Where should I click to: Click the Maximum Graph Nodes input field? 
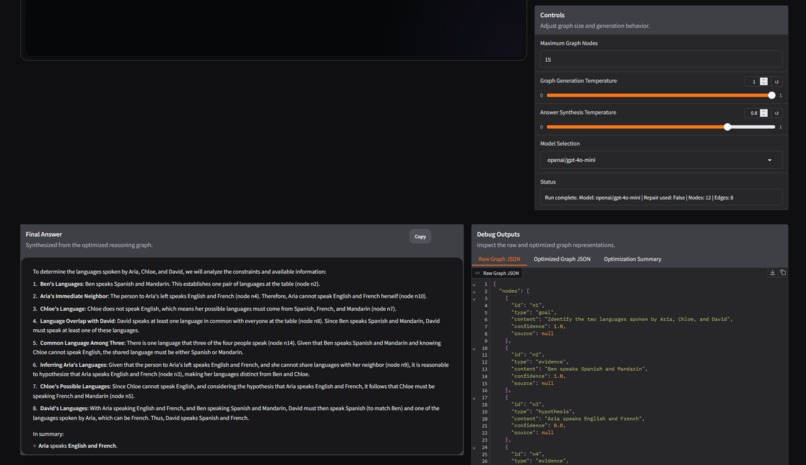(x=661, y=60)
